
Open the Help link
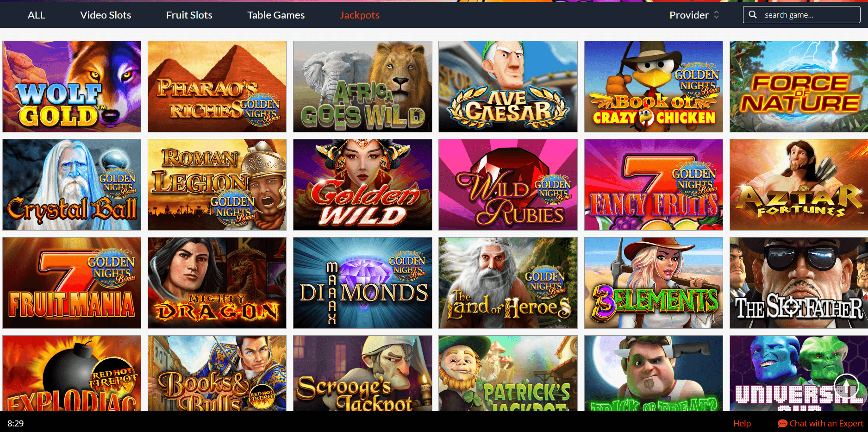(742, 423)
